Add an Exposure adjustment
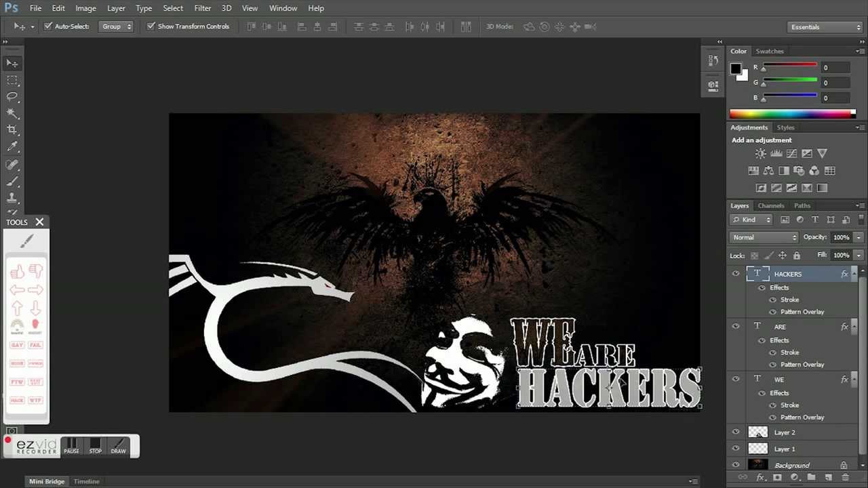The height and width of the screenshot is (488, 868). coord(807,154)
